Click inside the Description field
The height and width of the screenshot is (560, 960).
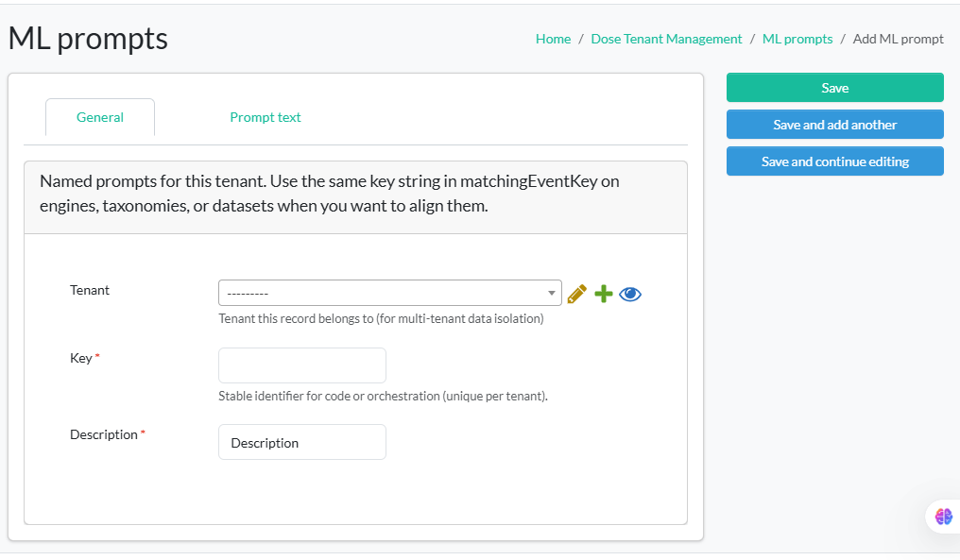tap(301, 441)
